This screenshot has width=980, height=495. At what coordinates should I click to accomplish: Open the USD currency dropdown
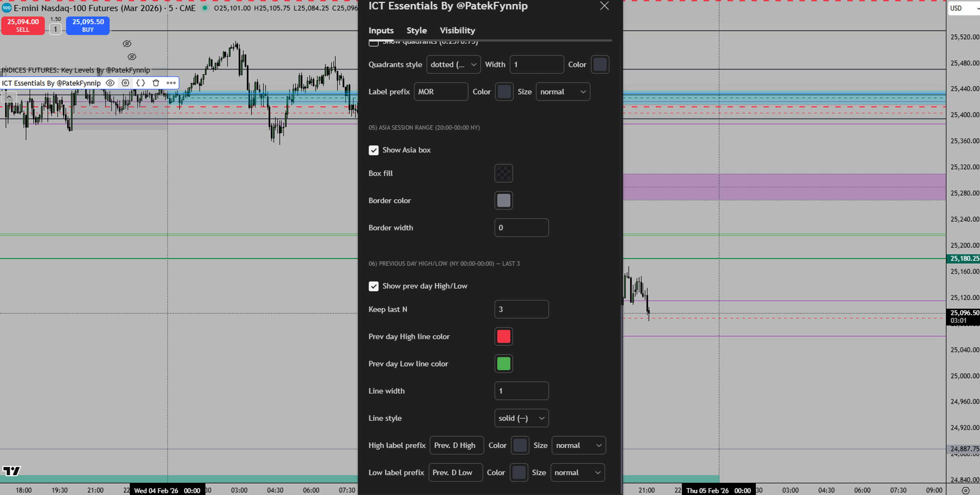tap(964, 8)
